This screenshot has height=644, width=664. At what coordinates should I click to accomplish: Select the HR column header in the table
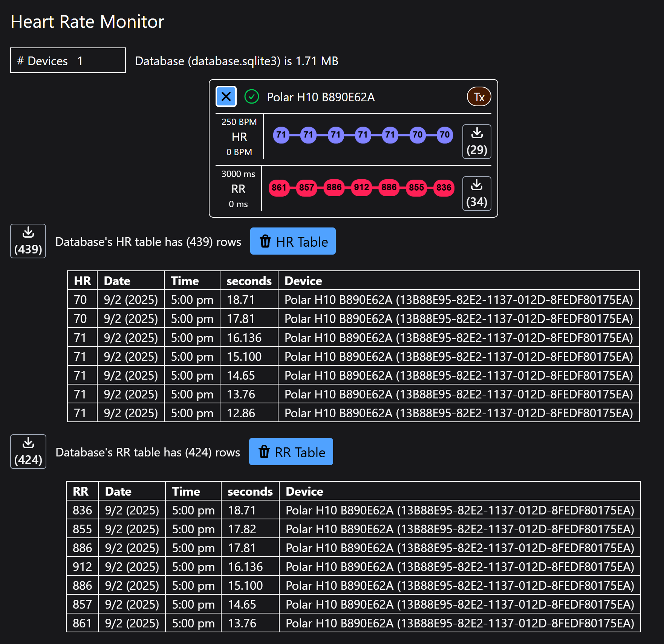click(x=82, y=281)
